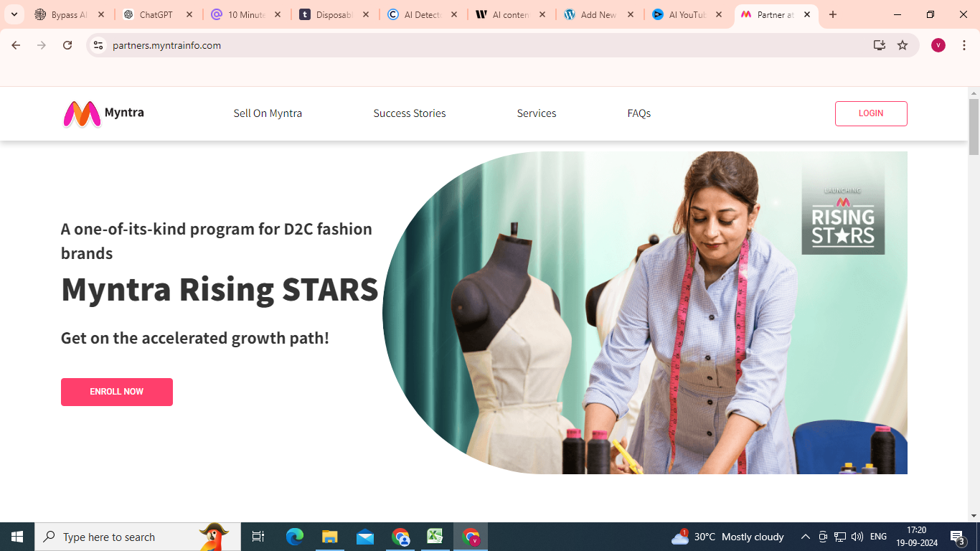Go back to previous page
Viewport: 980px width, 551px height.
pos(16,45)
